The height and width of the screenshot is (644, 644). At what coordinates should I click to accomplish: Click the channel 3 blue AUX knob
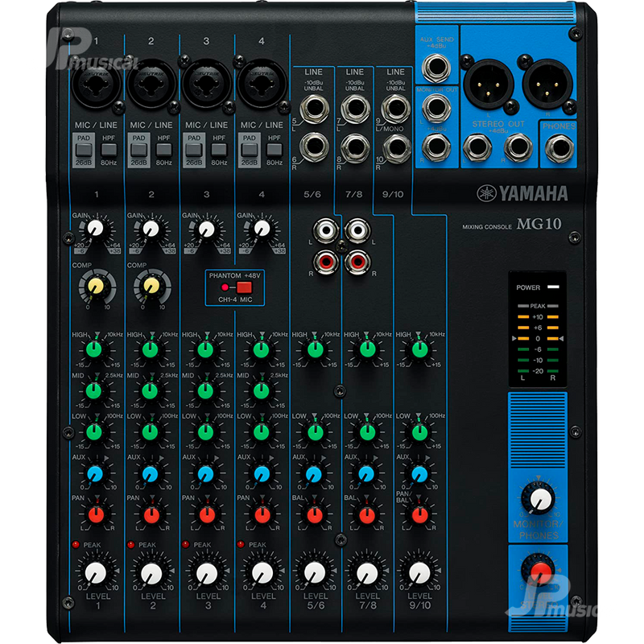(206, 473)
